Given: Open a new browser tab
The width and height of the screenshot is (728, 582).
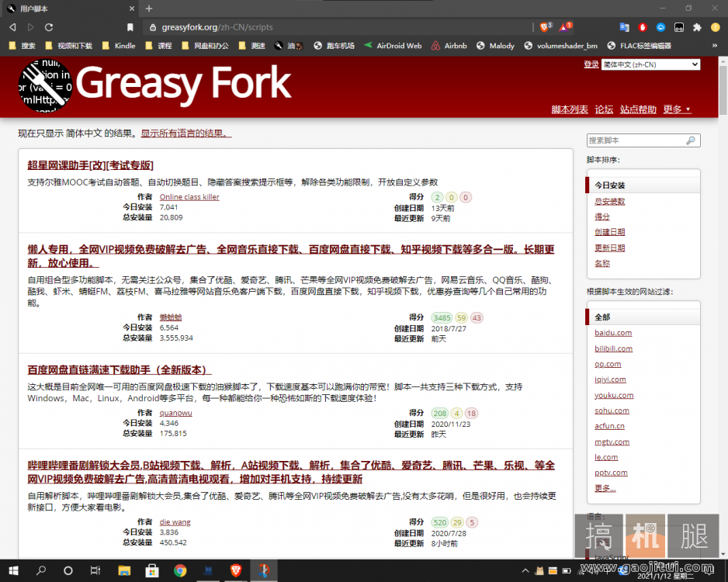Looking at the screenshot, I should 149,9.
